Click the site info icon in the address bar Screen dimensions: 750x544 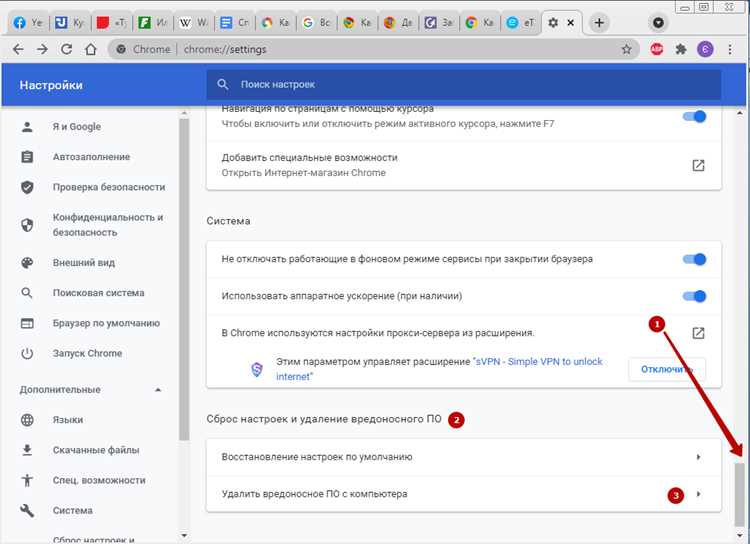click(121, 49)
